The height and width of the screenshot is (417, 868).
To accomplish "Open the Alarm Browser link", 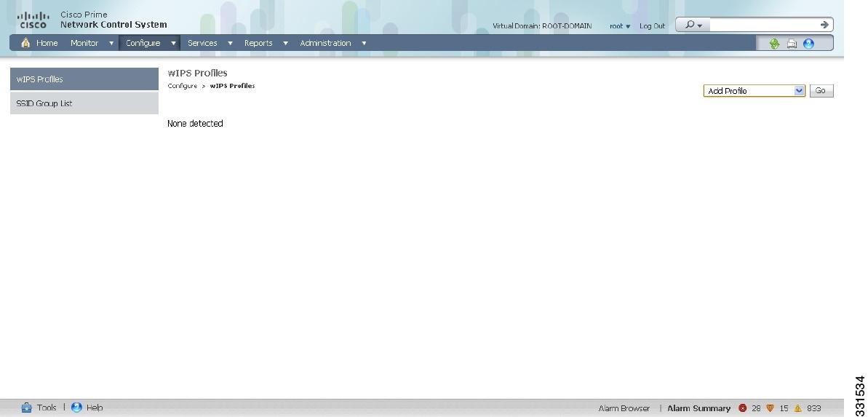I will click(x=624, y=408).
